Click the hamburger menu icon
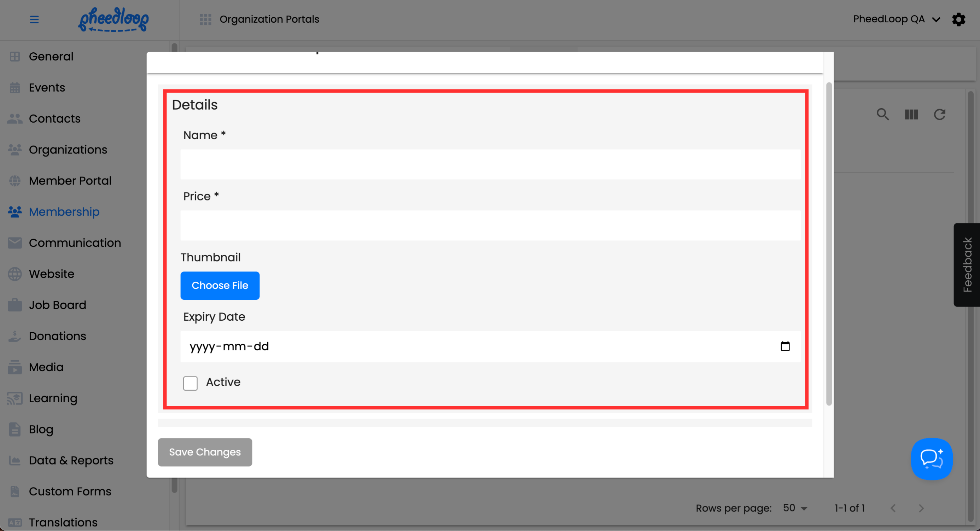Viewport: 980px width, 531px height. click(x=34, y=19)
